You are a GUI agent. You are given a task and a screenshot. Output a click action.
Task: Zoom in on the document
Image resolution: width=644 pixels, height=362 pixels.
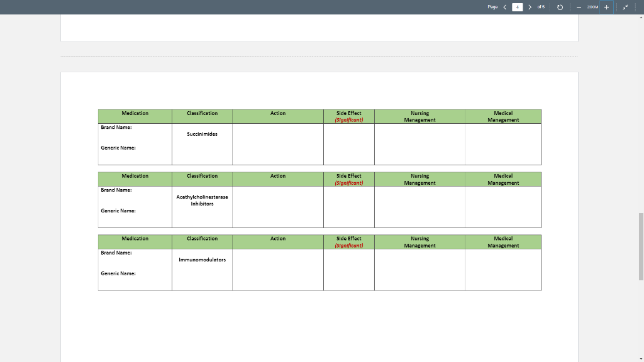(607, 7)
